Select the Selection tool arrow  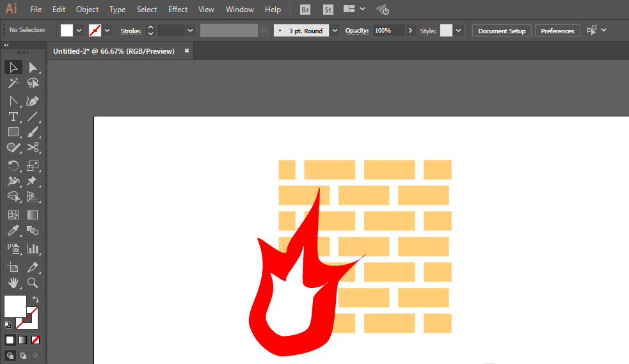pos(13,67)
